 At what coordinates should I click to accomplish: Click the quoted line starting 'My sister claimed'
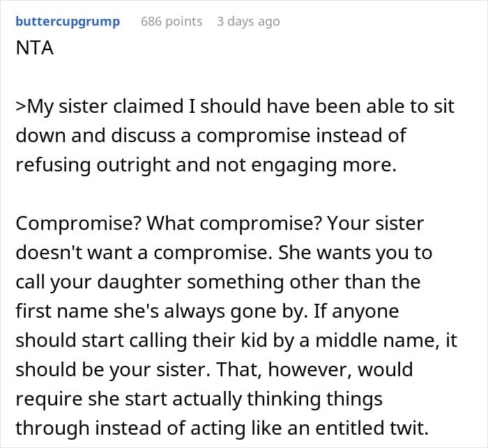[235, 107]
